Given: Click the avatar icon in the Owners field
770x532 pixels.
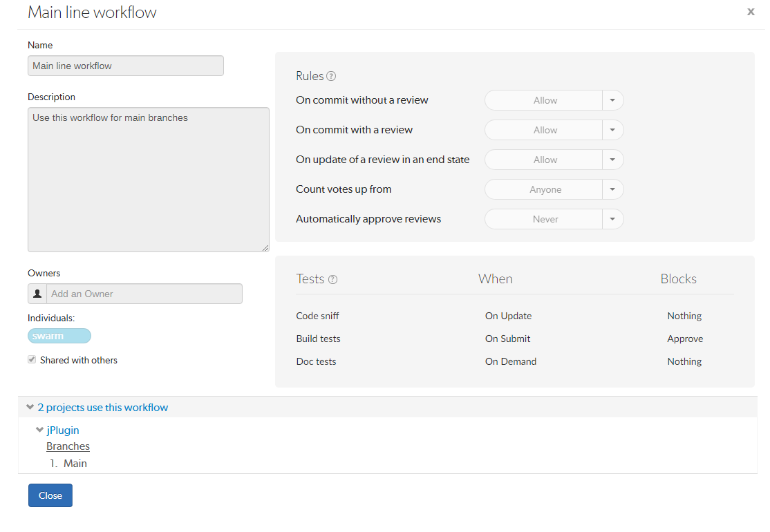Looking at the screenshot, I should point(37,293).
